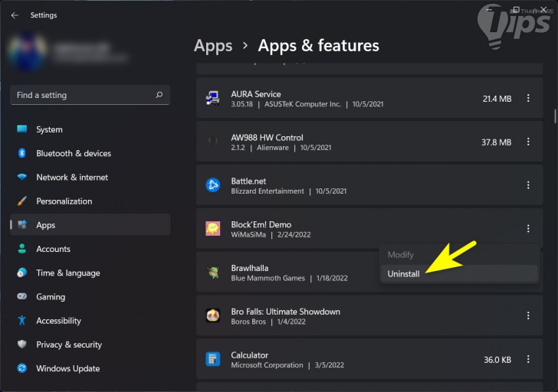
Task: Click the System monitor icon
Action: point(22,129)
